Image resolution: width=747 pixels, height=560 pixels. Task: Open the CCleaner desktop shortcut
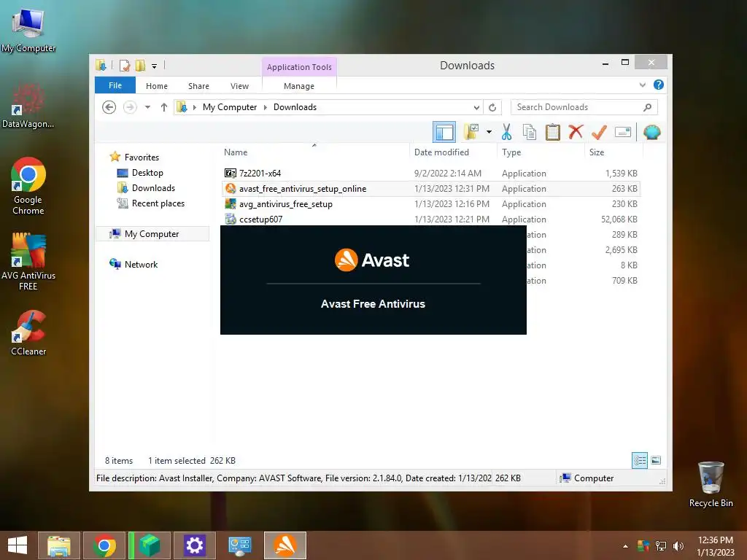tap(28, 332)
